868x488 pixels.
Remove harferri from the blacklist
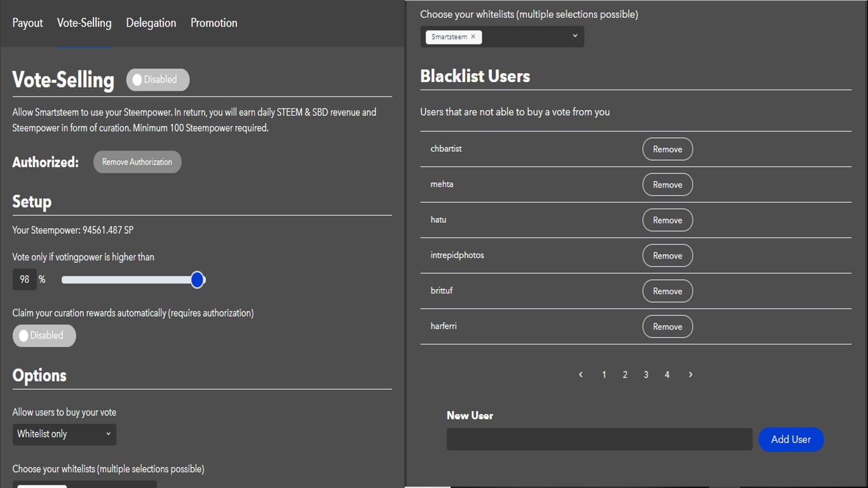(668, 327)
